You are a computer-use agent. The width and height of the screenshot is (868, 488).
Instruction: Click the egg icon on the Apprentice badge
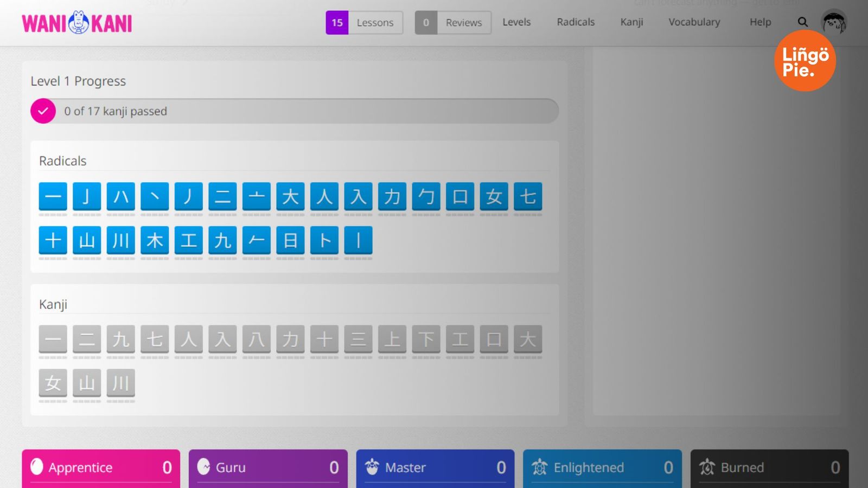(x=36, y=466)
